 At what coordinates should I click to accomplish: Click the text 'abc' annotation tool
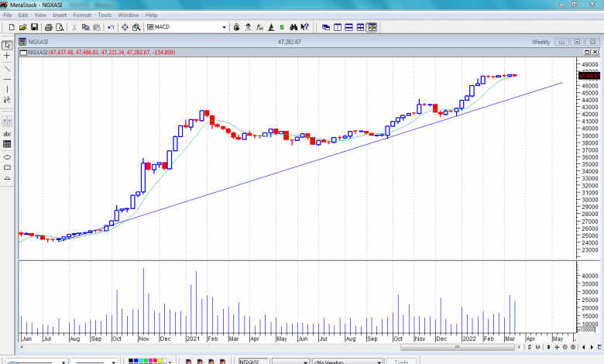coord(7,133)
